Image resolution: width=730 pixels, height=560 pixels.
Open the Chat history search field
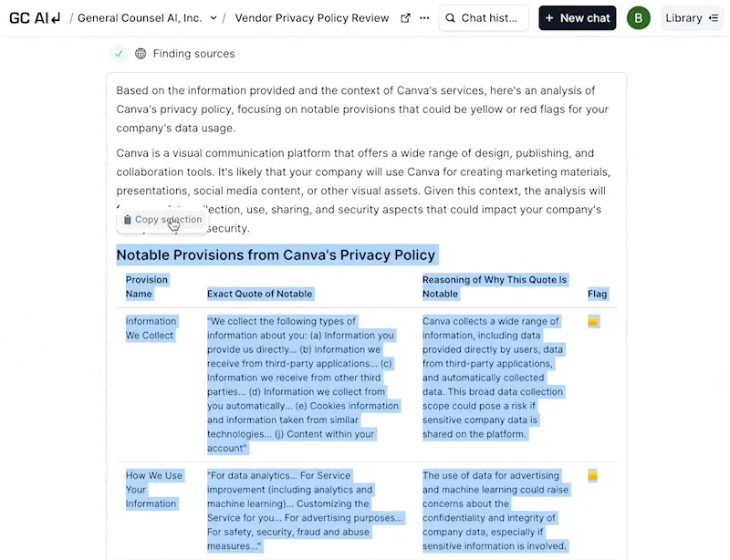484,18
